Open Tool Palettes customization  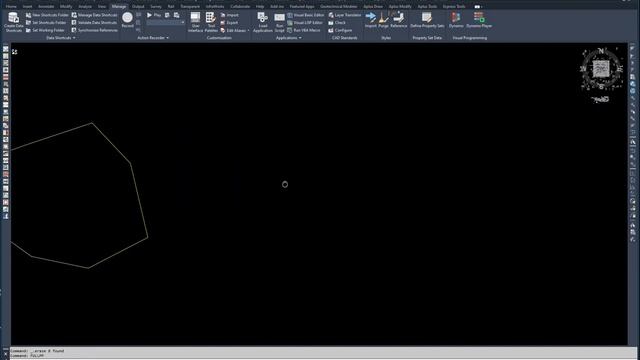[211, 22]
